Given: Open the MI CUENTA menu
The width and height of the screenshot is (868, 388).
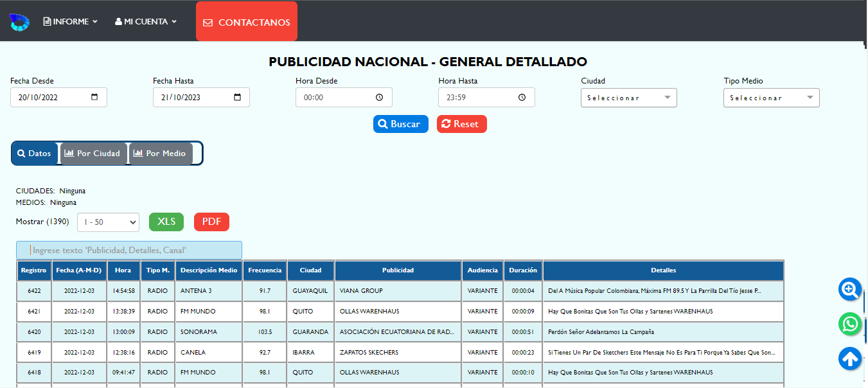Looking at the screenshot, I should (x=145, y=22).
